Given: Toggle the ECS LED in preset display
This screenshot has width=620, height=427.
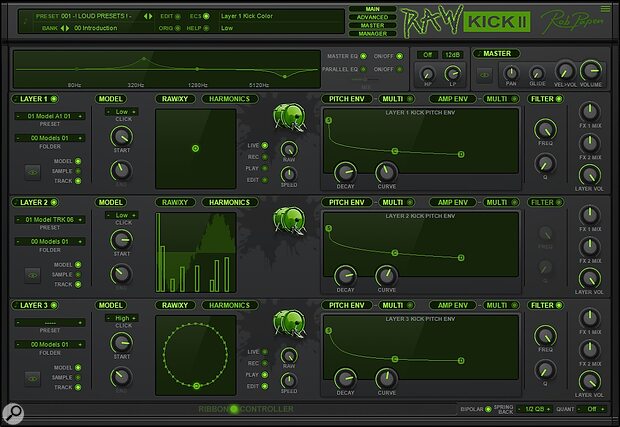Looking at the screenshot, I should pyautogui.click(x=206, y=16).
